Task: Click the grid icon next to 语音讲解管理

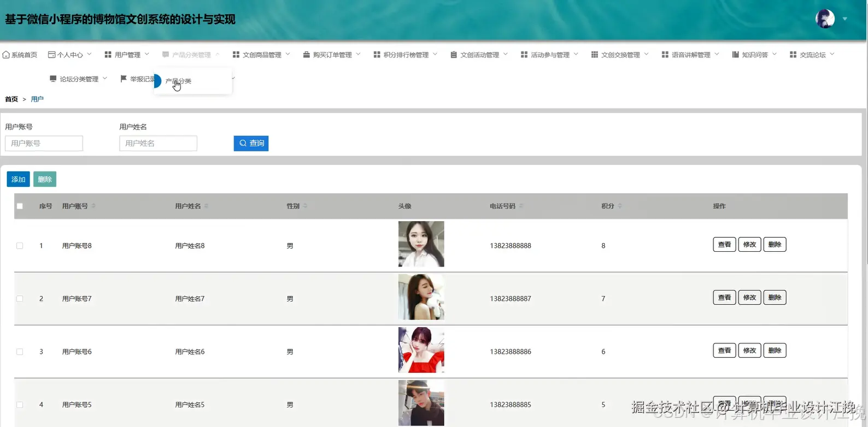Action: click(665, 55)
